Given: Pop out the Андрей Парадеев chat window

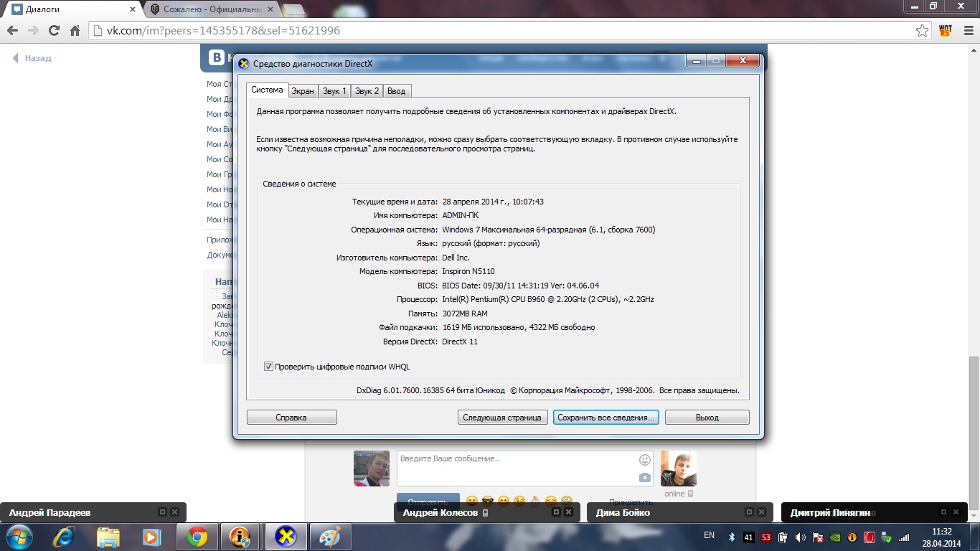Looking at the screenshot, I should click(162, 512).
